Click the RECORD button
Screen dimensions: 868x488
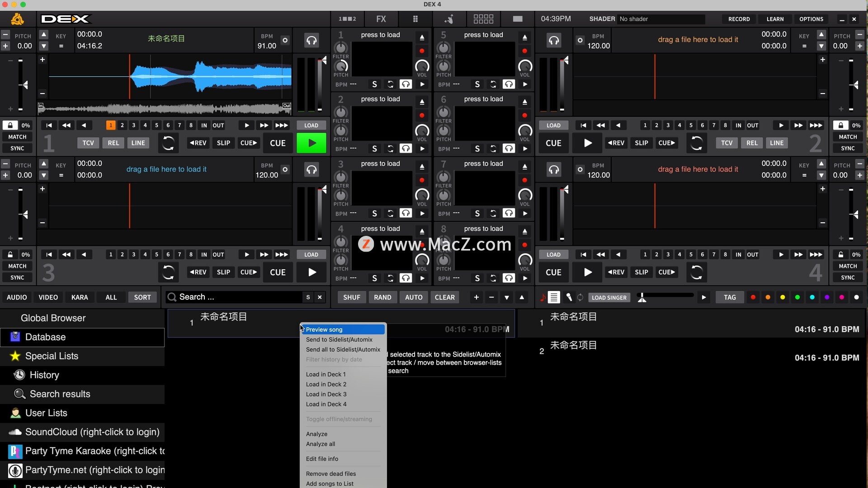tap(739, 19)
